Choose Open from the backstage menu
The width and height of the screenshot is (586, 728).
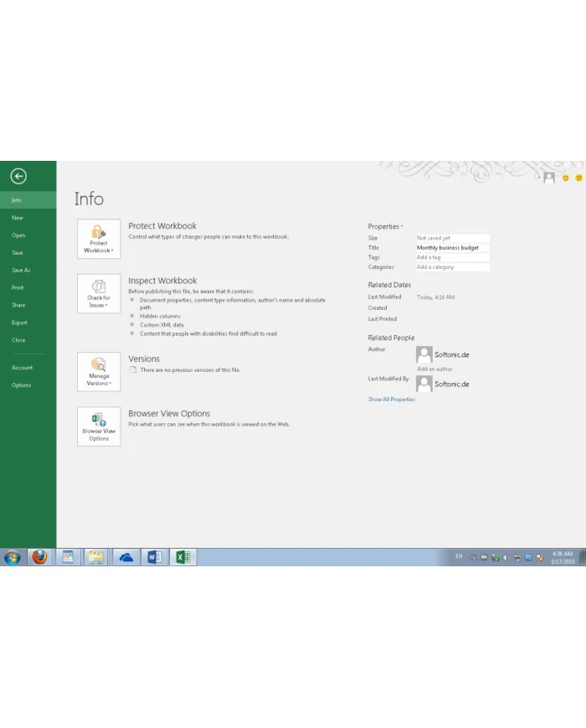pos(28,235)
